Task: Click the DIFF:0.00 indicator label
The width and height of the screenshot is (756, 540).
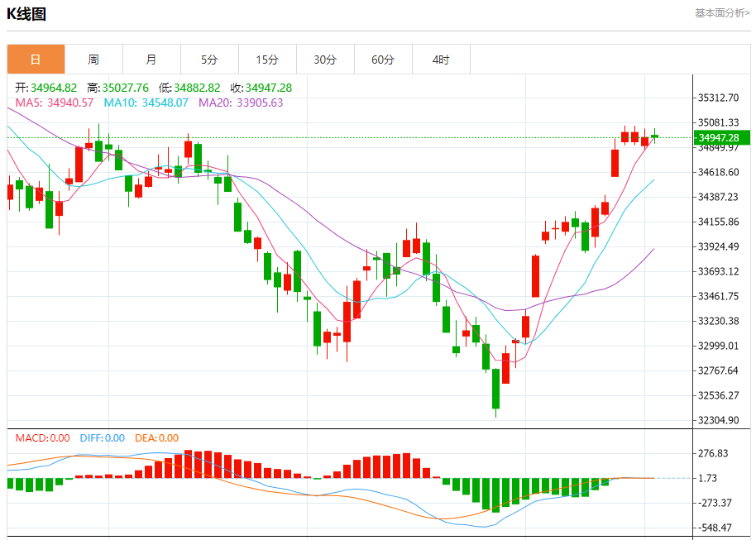Action: tap(103, 437)
